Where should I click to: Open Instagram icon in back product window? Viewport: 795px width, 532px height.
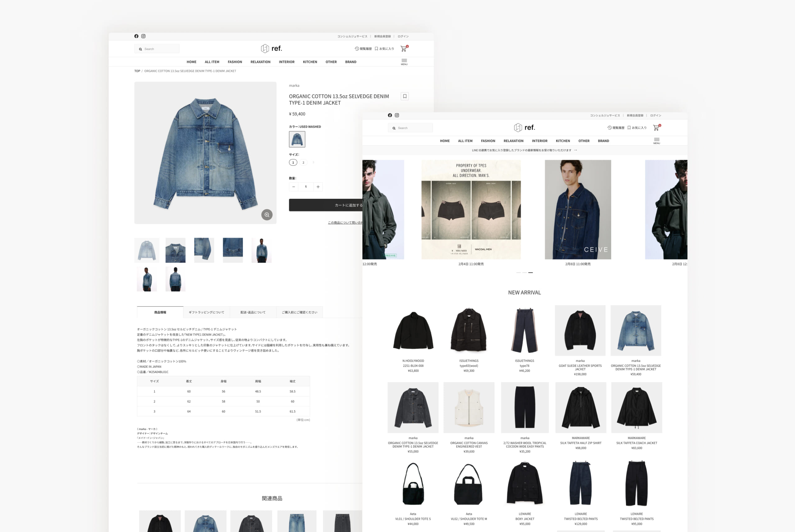pos(143,36)
